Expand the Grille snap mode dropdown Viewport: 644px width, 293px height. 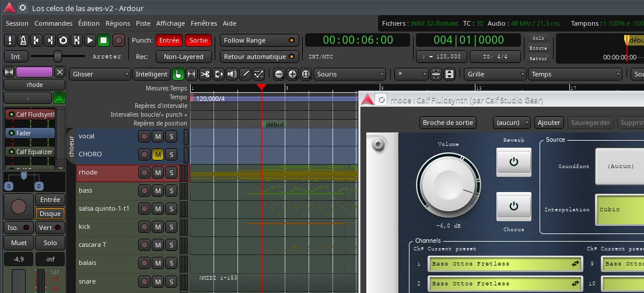[495, 74]
